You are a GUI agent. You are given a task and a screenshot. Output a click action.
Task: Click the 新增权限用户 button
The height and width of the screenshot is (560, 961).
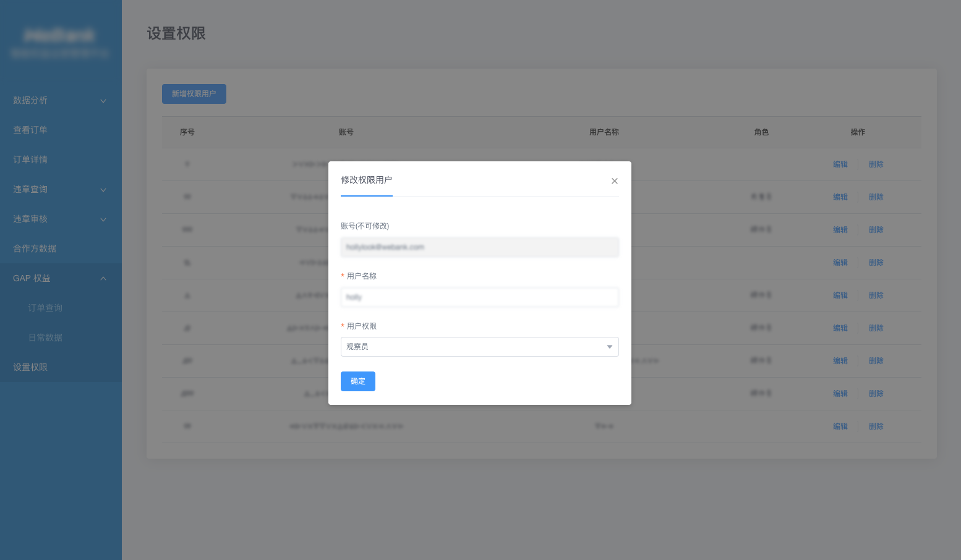point(194,94)
